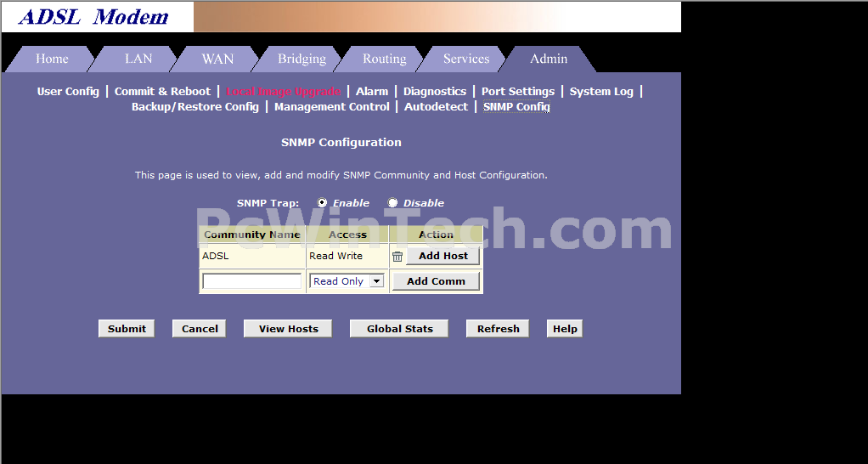Enable SNMP Trap radio button
This screenshot has height=464, width=868.
point(322,202)
